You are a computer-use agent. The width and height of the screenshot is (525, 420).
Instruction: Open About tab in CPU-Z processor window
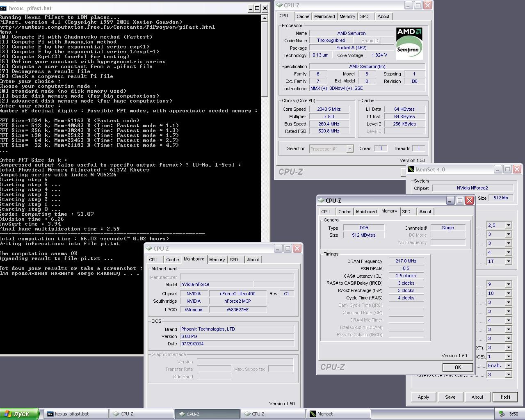(383, 16)
